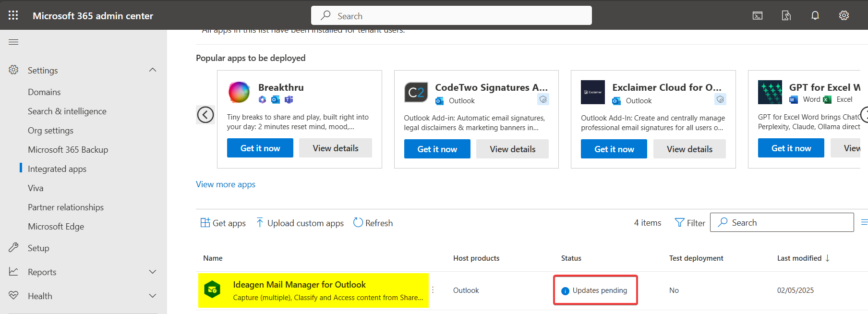Open the app launcher waffle icon
This screenshot has height=314, width=868.
[13, 15]
